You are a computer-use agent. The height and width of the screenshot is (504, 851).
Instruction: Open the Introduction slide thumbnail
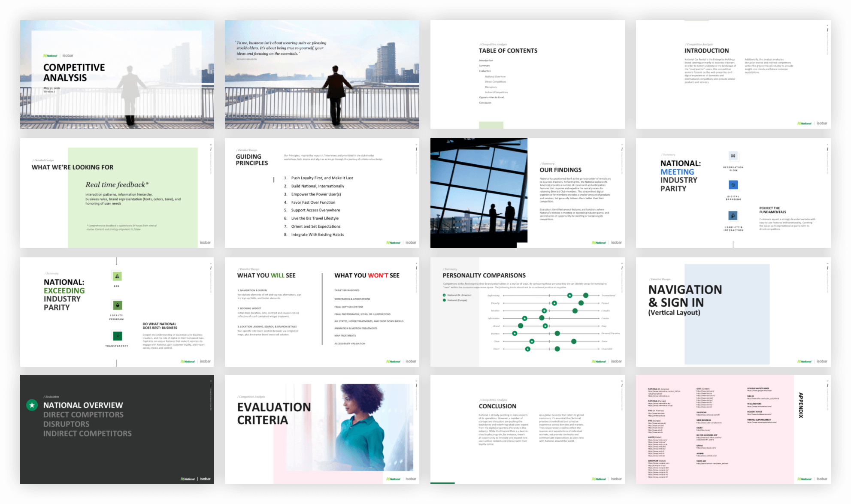tap(733, 74)
